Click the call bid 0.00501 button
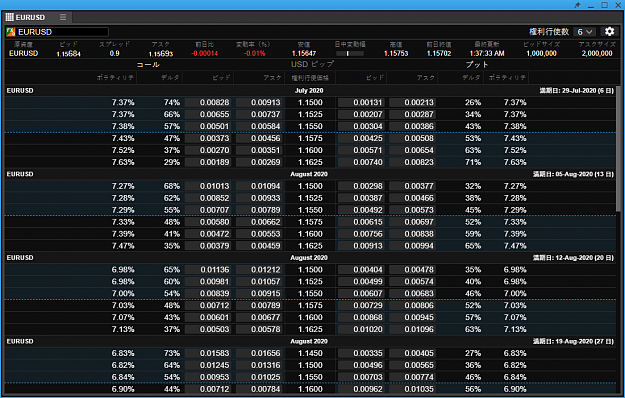 (x=208, y=126)
